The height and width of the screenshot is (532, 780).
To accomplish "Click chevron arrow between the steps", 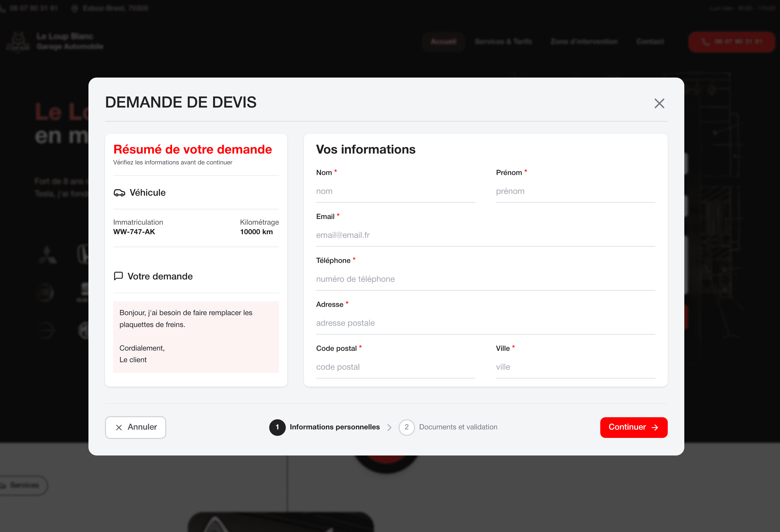I will coord(389,427).
